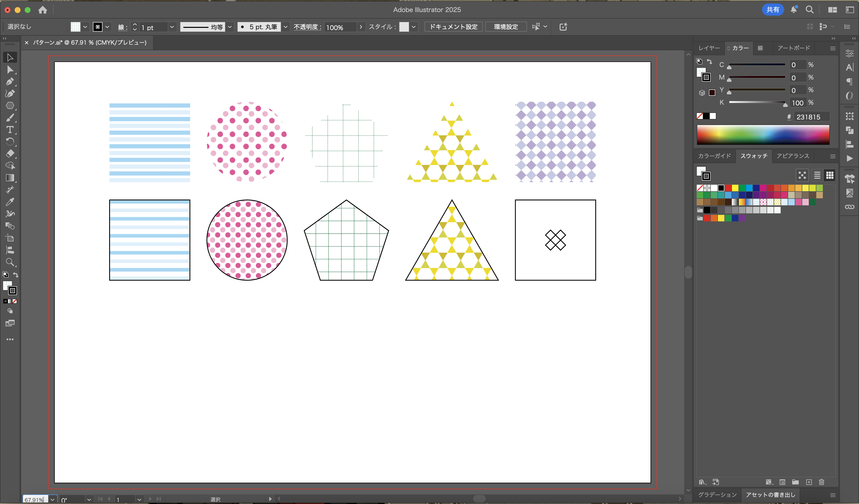Change screen mode icon in toolbar

tap(10, 323)
